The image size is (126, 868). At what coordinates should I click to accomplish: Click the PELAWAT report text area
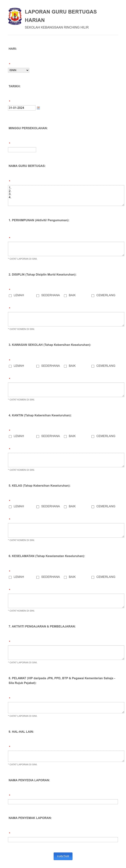[x=66, y=708]
